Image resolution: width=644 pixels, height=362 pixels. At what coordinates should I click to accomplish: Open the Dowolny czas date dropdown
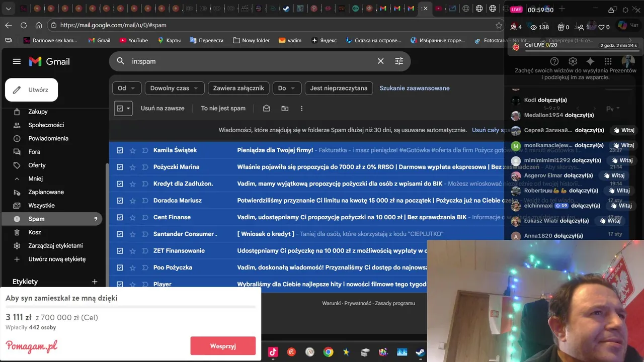[x=175, y=88]
